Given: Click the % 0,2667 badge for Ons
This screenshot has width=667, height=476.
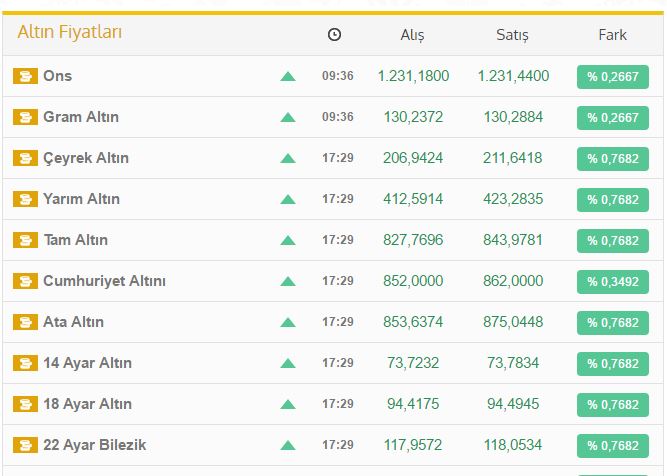Looking at the screenshot, I should coord(612,77).
